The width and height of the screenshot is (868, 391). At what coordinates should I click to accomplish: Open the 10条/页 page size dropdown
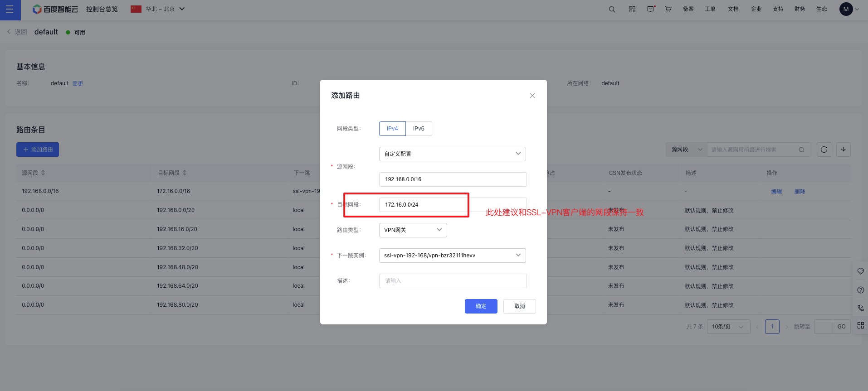[x=728, y=327]
